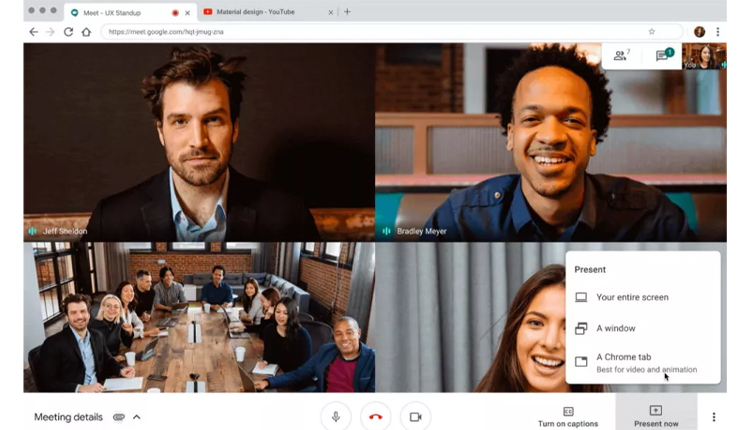Turn off the camera
The width and height of the screenshot is (750, 430).
[x=415, y=416]
